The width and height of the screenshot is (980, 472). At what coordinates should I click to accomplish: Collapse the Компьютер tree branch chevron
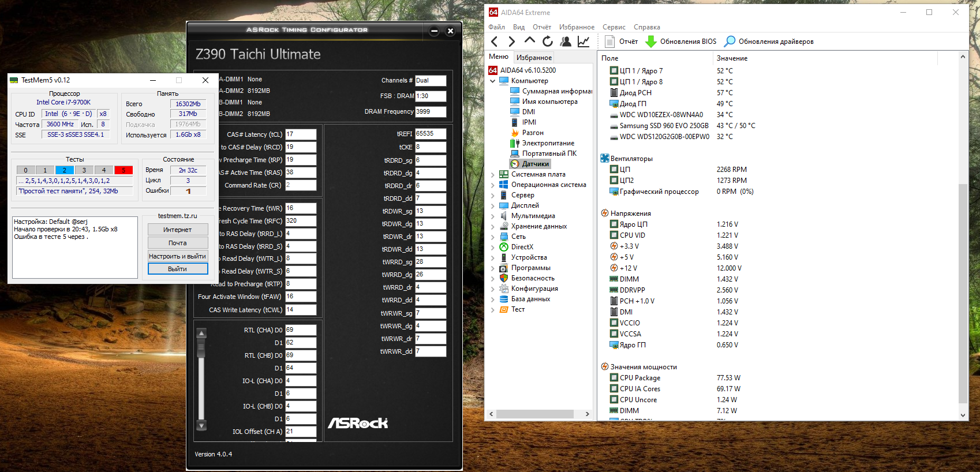[492, 81]
